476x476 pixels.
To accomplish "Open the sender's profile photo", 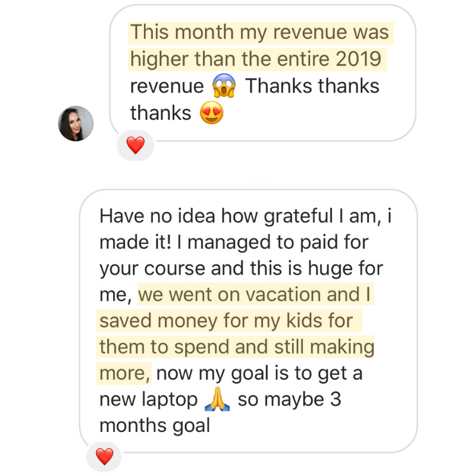I will (76, 124).
